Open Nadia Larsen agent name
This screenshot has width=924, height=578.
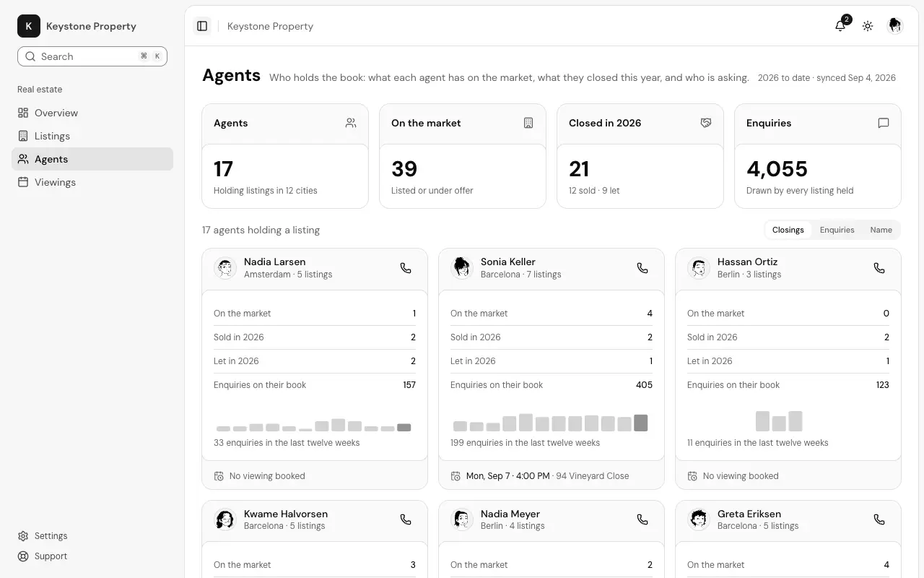point(274,262)
